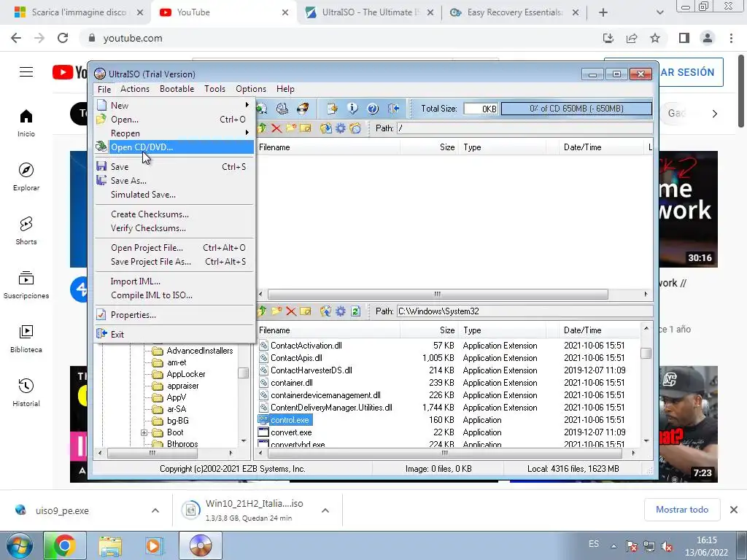Click the YouTube Inicio home icon
The height and width of the screenshot is (560, 747).
pos(26,116)
